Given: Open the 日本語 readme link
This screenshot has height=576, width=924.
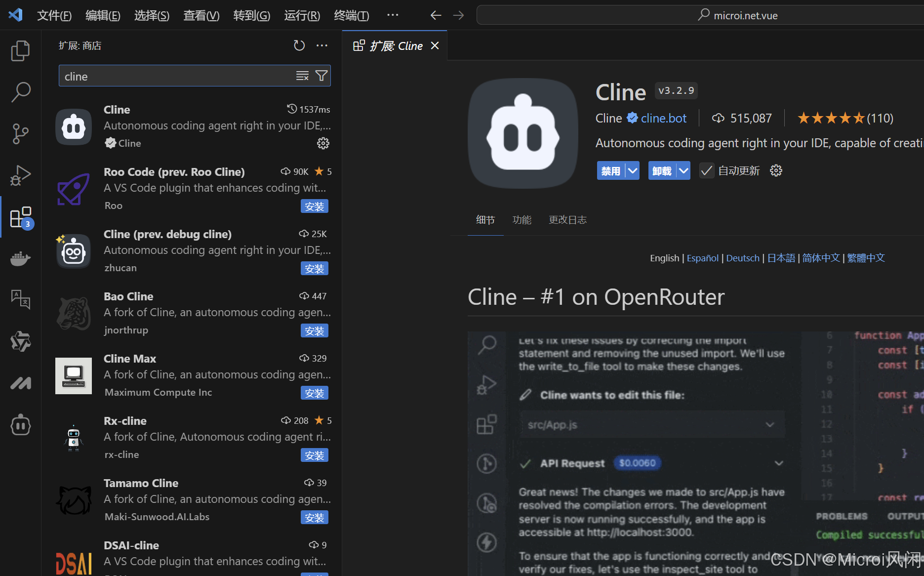Looking at the screenshot, I should [x=781, y=258].
